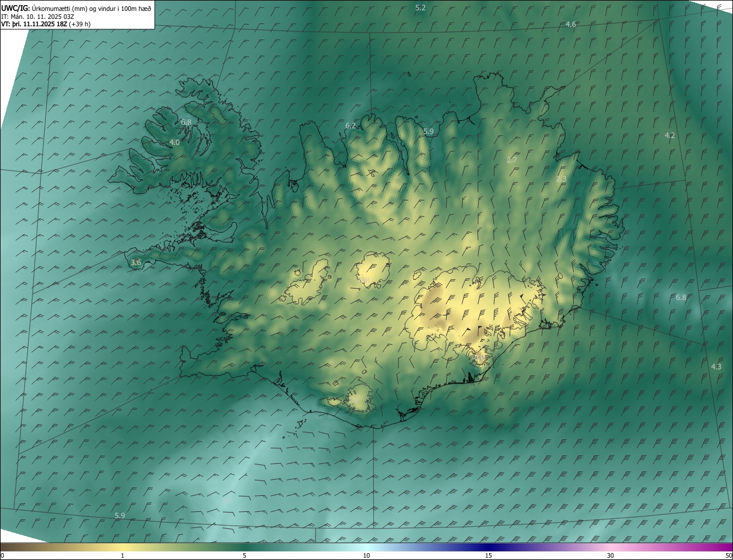Click the line "IT: Mán. 10. 11. 2025 03Z"

pyautogui.click(x=39, y=16)
